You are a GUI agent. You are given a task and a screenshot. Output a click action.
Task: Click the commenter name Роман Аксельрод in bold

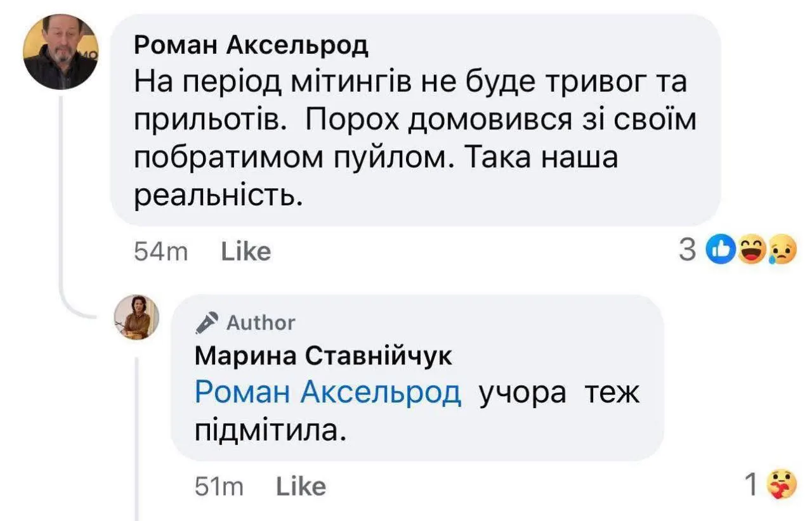252,46
